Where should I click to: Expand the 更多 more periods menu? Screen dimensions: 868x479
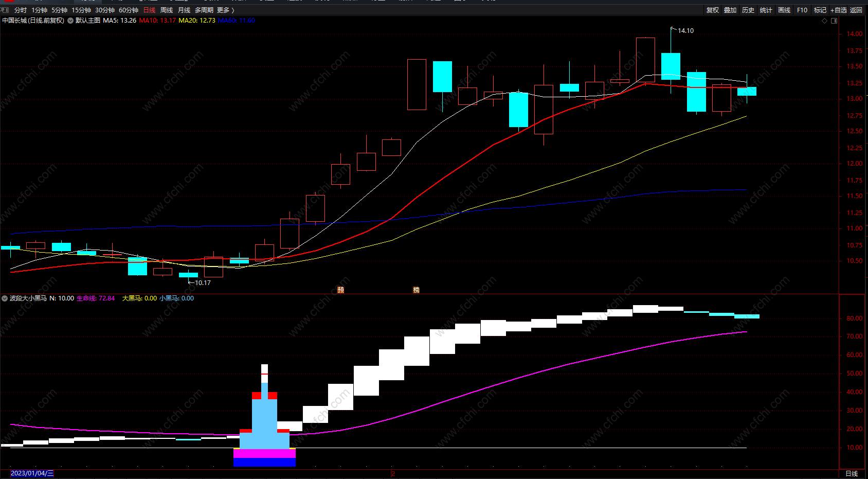tap(225, 10)
